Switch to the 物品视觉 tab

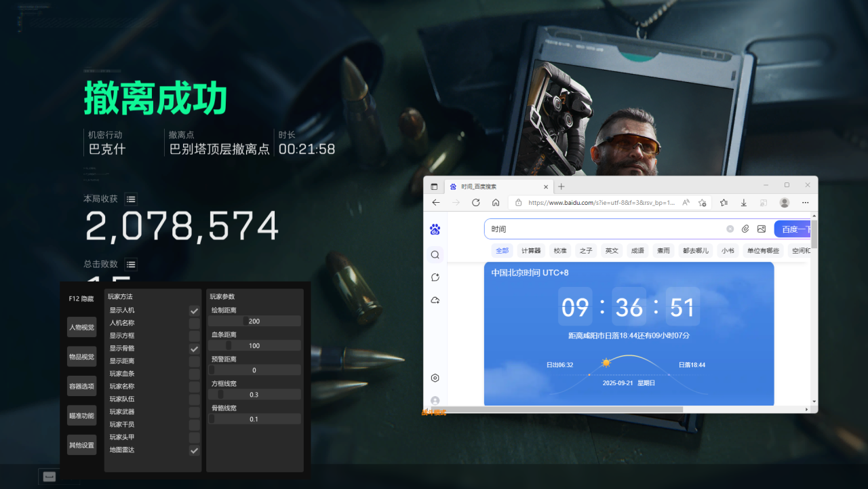point(81,357)
